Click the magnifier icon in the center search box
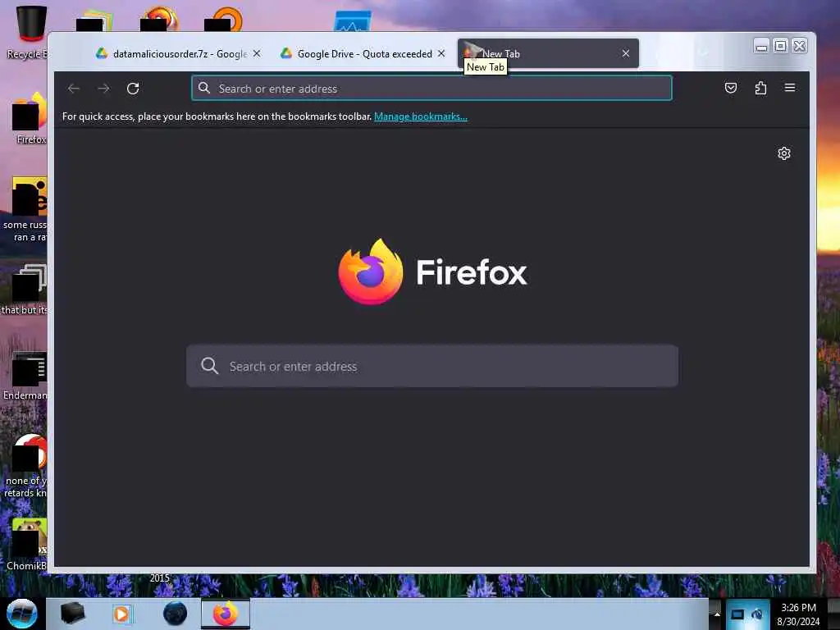 point(209,366)
